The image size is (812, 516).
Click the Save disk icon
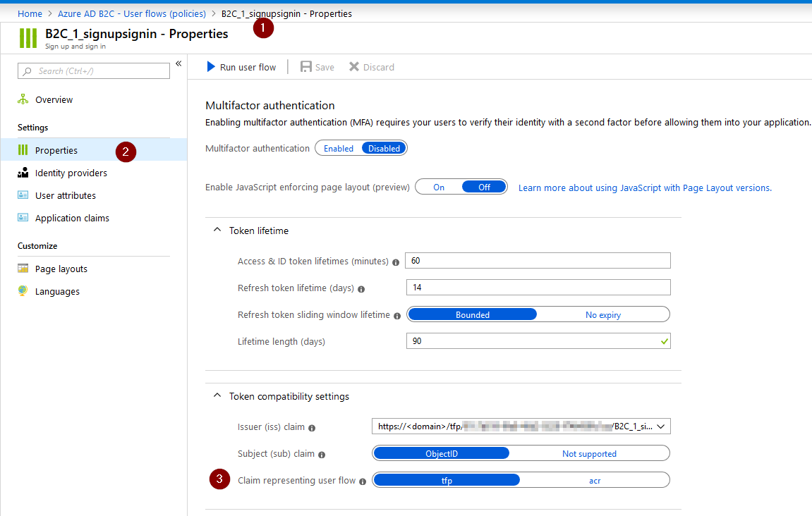(x=306, y=67)
